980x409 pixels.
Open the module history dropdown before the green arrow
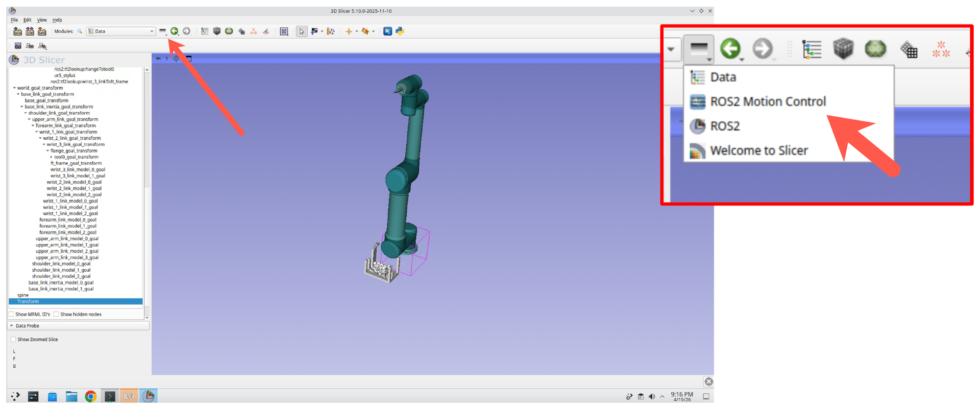pos(163,31)
